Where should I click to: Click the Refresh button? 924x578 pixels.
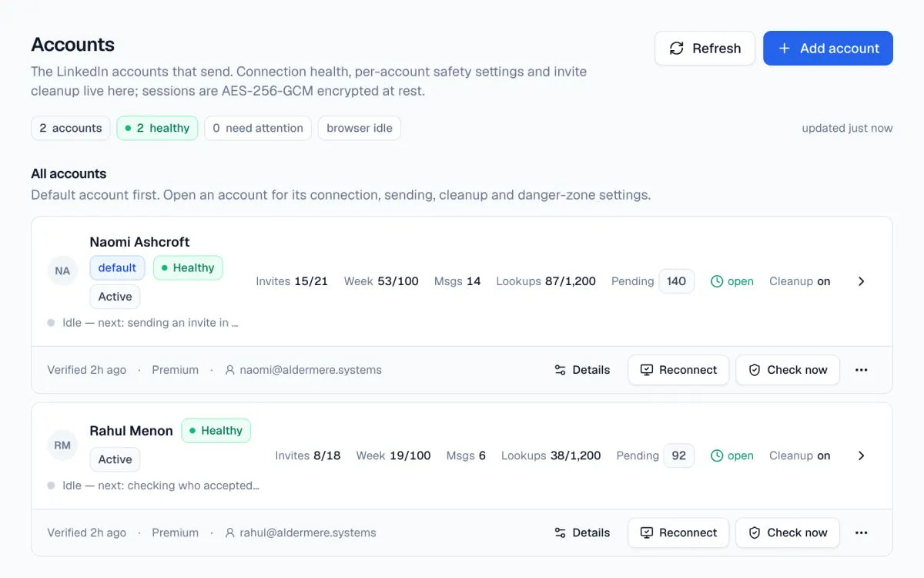[705, 48]
